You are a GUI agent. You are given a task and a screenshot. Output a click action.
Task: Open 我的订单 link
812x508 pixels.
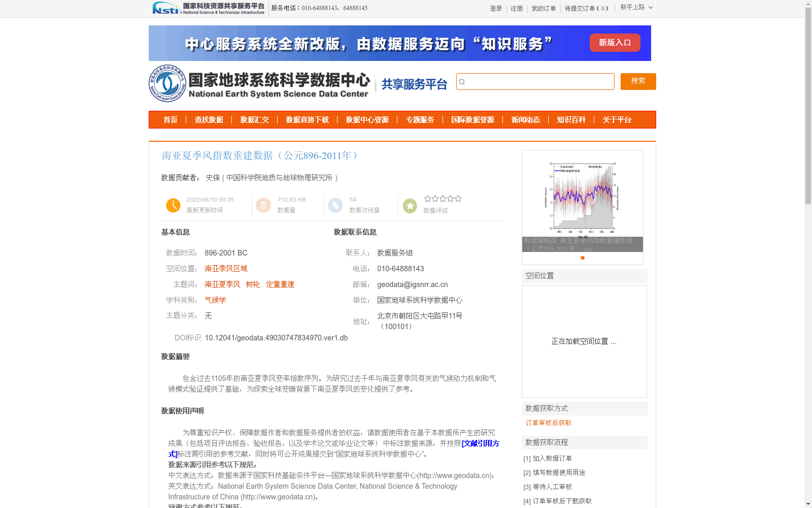[544, 9]
